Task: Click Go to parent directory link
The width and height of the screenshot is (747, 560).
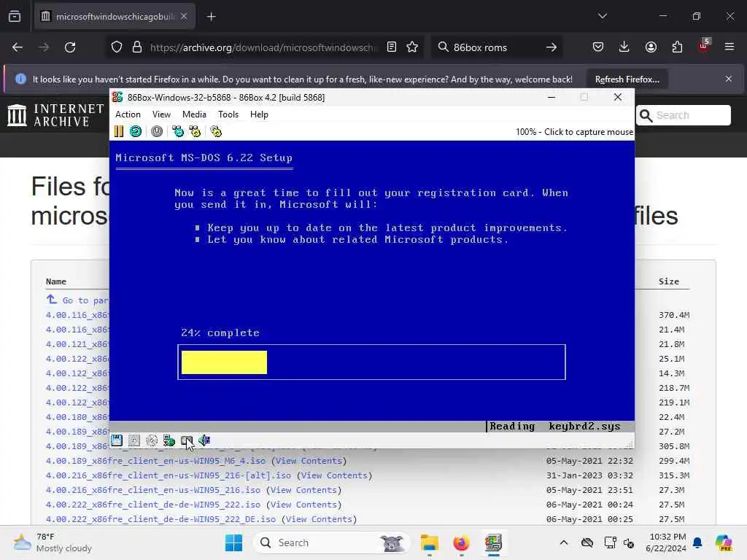Action: click(77, 300)
